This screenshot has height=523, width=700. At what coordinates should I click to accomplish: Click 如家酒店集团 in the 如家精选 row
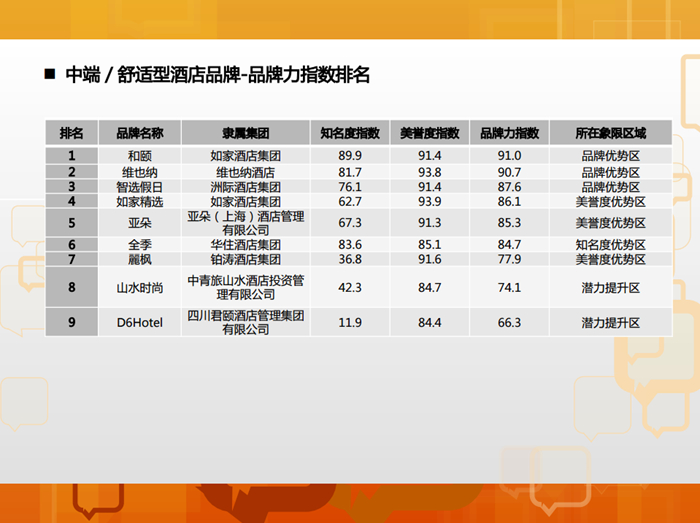coord(246,202)
